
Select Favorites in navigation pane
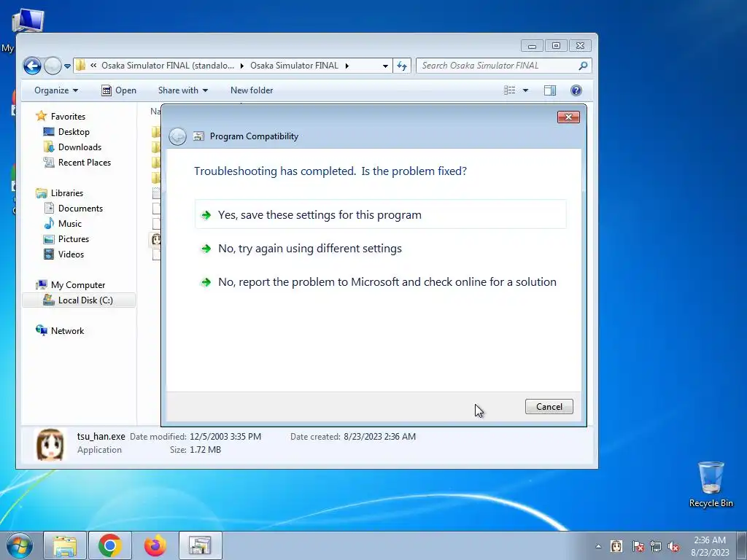click(68, 117)
